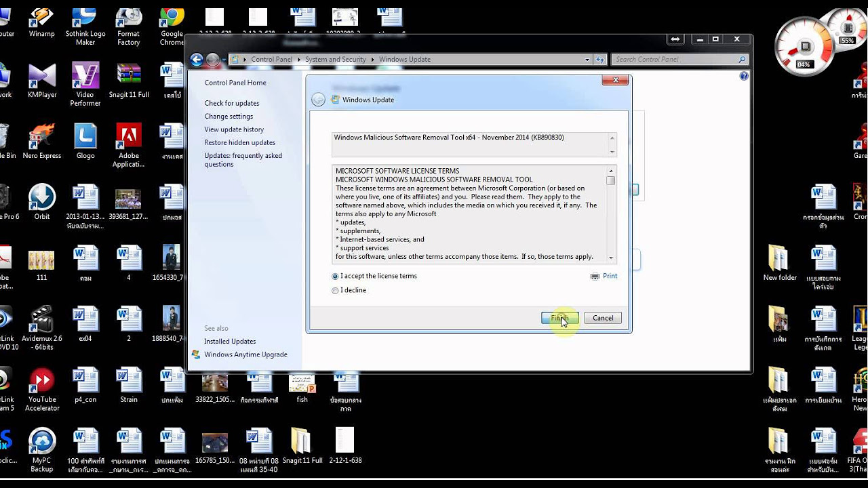Expand arrow after Control Panel breadcrumb
The image size is (868, 488).
299,60
